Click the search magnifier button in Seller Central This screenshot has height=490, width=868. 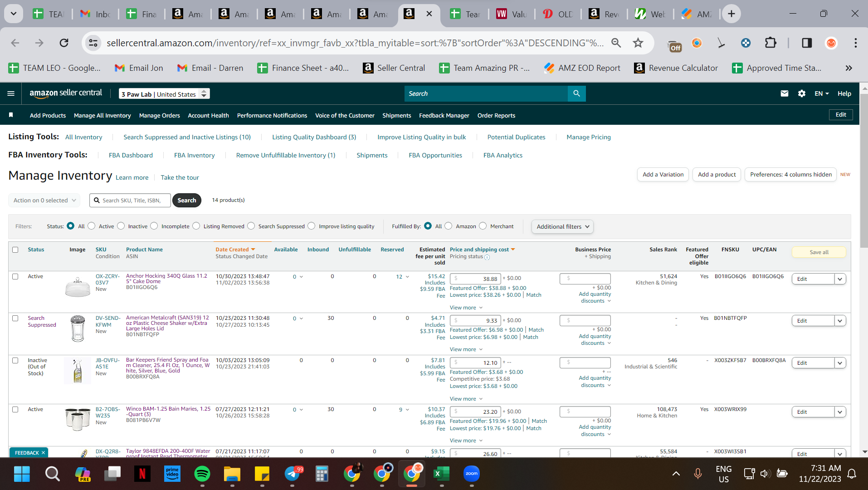[x=576, y=93]
